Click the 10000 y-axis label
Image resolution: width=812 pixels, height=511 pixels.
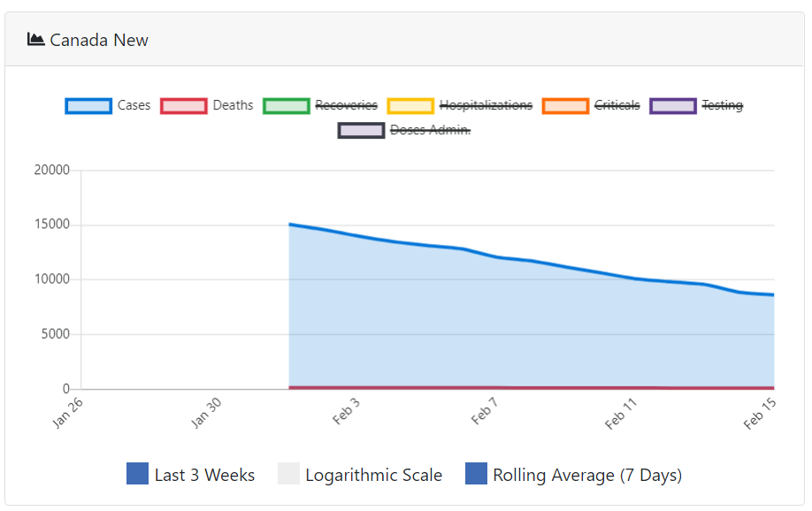tap(51, 279)
